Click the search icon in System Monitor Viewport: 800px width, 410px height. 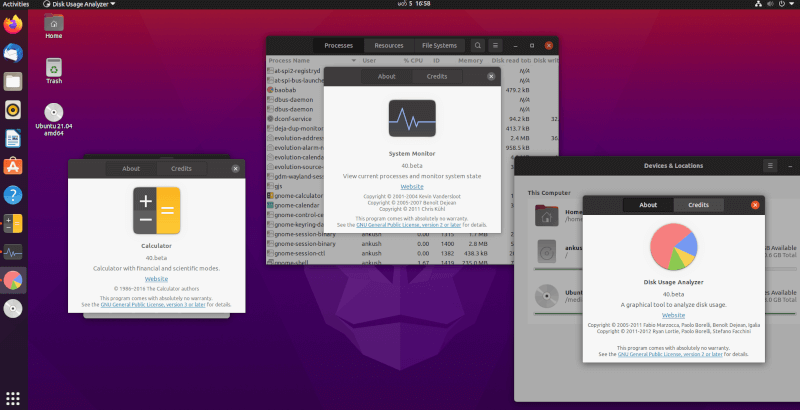pos(478,46)
